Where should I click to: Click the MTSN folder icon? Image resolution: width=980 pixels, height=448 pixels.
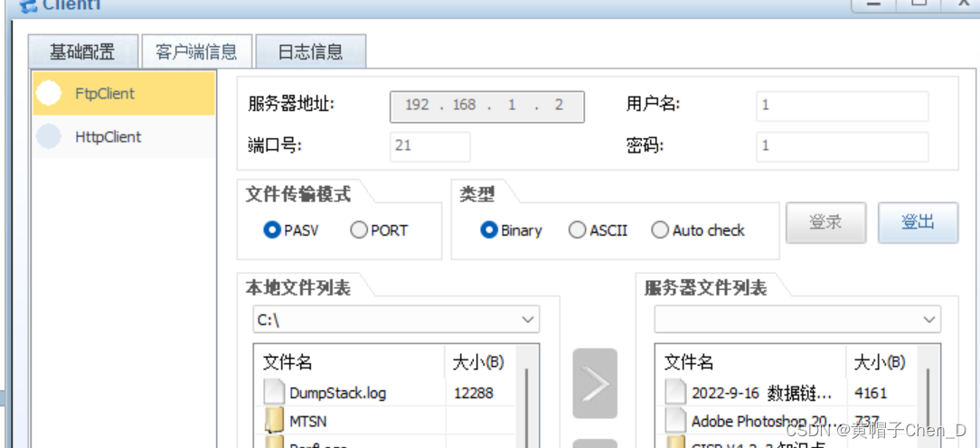pyautogui.click(x=274, y=421)
